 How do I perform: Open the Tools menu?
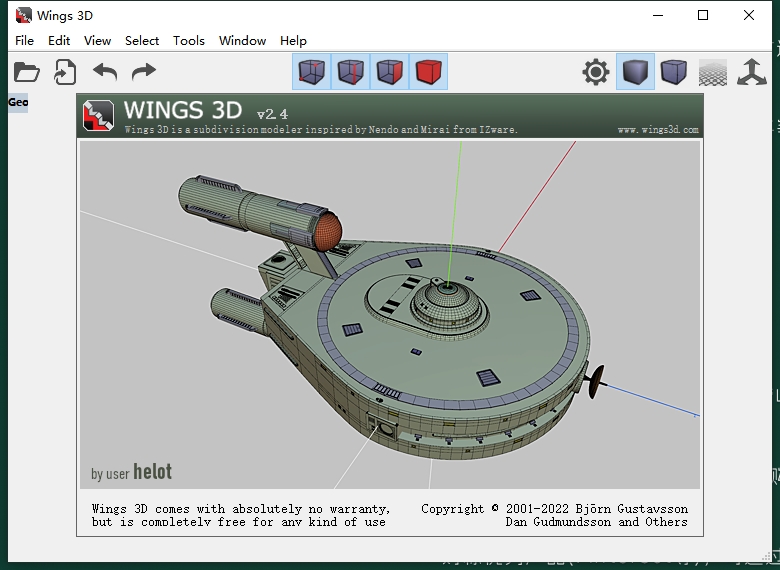click(x=189, y=41)
